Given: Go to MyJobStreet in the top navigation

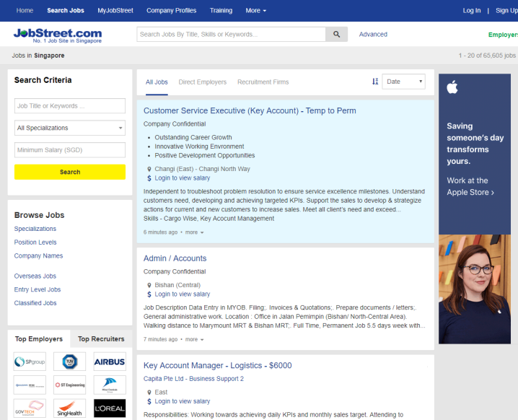Looking at the screenshot, I should coord(115,11).
